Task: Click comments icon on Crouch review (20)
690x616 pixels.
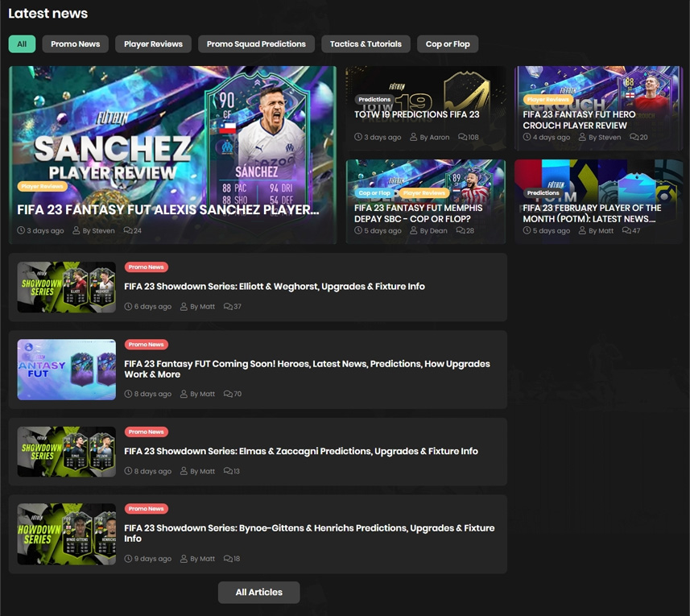Action: pos(634,137)
